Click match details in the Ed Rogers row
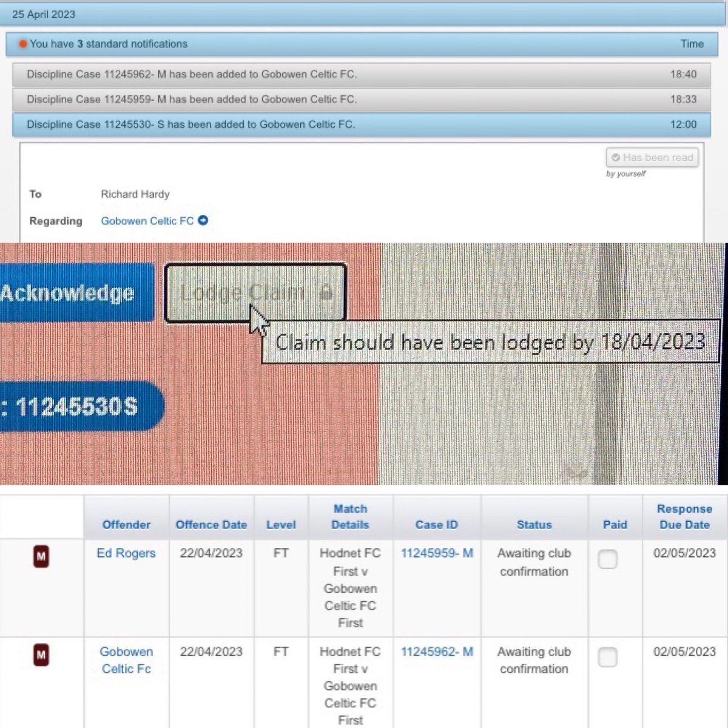728x728 pixels. (x=350, y=588)
